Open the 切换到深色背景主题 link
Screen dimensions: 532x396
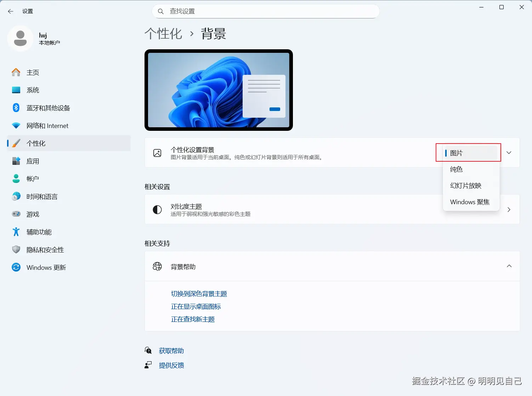[199, 294]
